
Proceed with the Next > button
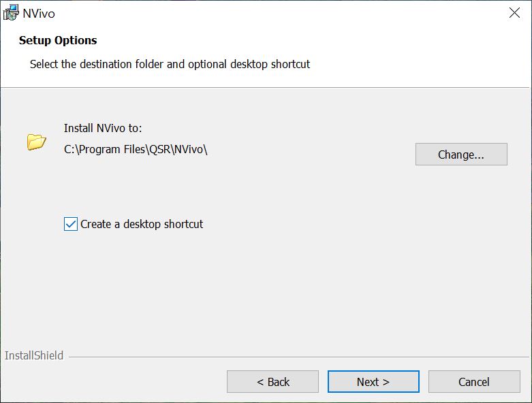tap(373, 382)
